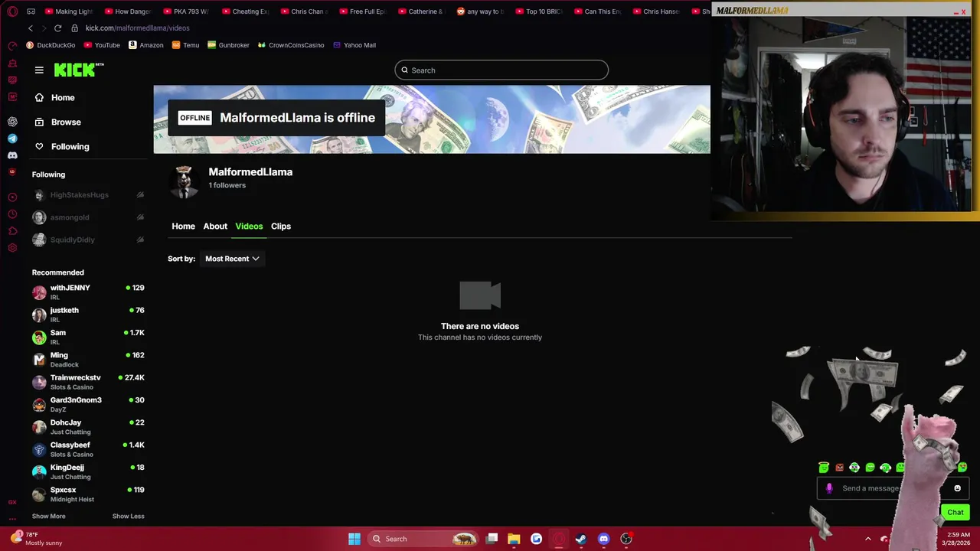Open the Opera menu logo icon
Screen dimensions: 980x551
(12, 11)
